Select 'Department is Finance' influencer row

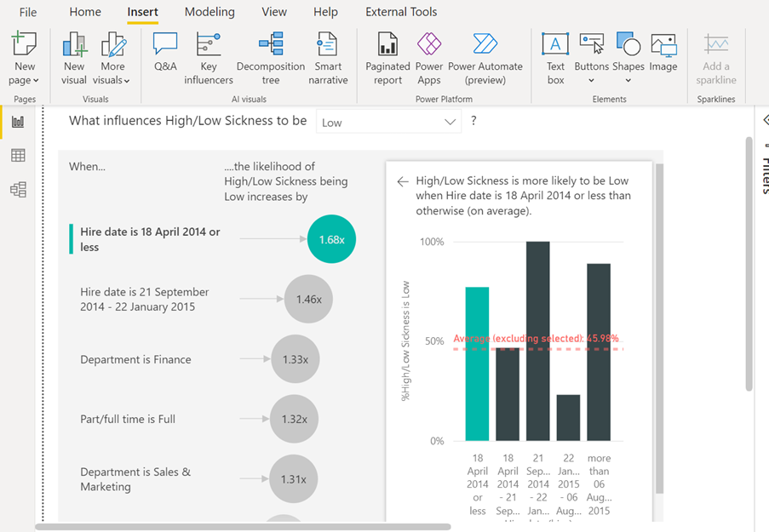click(136, 359)
